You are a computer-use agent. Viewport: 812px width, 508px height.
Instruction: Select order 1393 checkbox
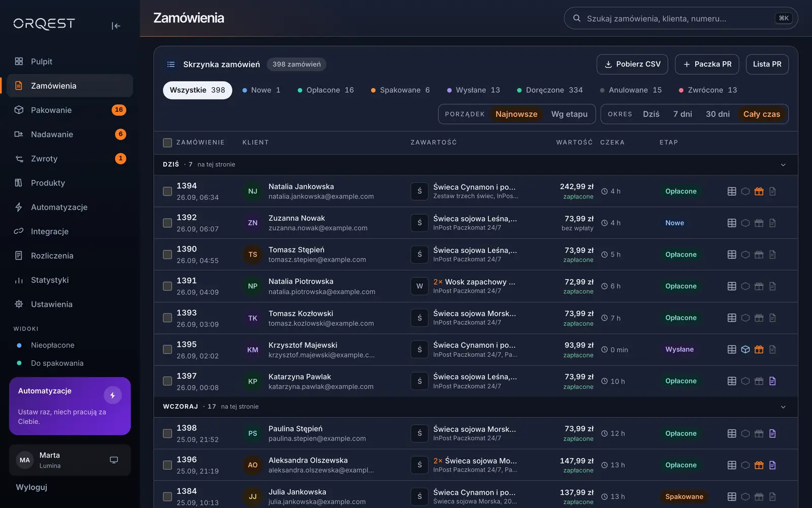167,318
